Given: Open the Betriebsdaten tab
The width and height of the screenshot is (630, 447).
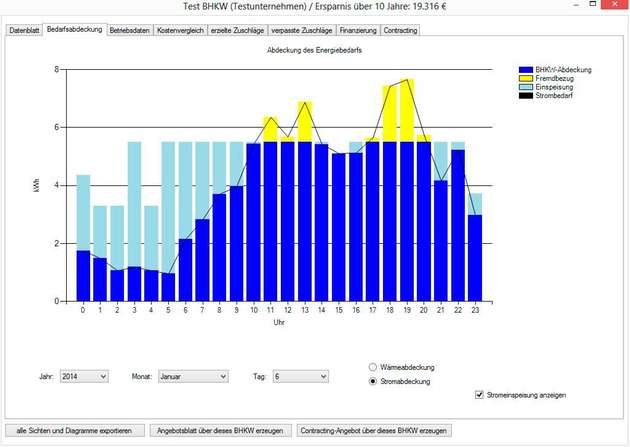Looking at the screenshot, I should click(129, 31).
